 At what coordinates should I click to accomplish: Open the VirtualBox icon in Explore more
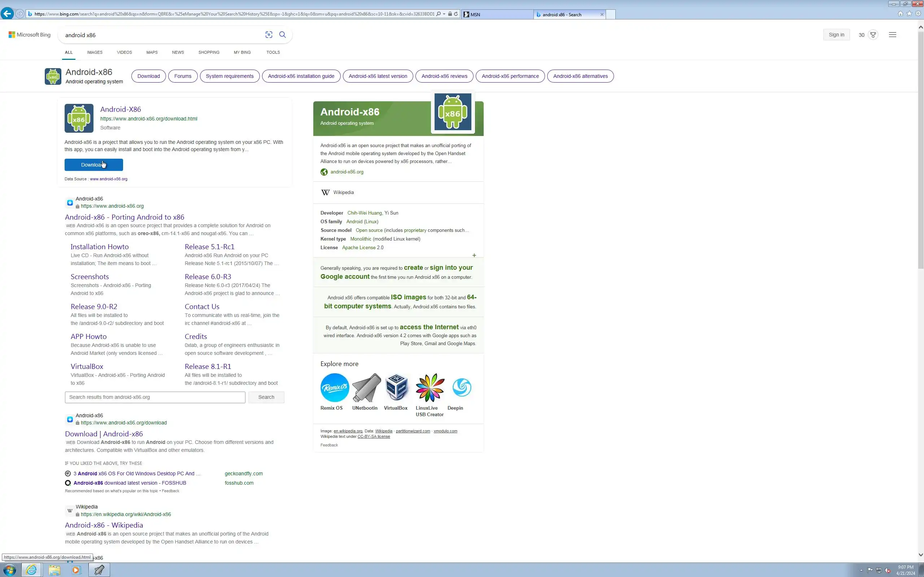[x=396, y=387]
